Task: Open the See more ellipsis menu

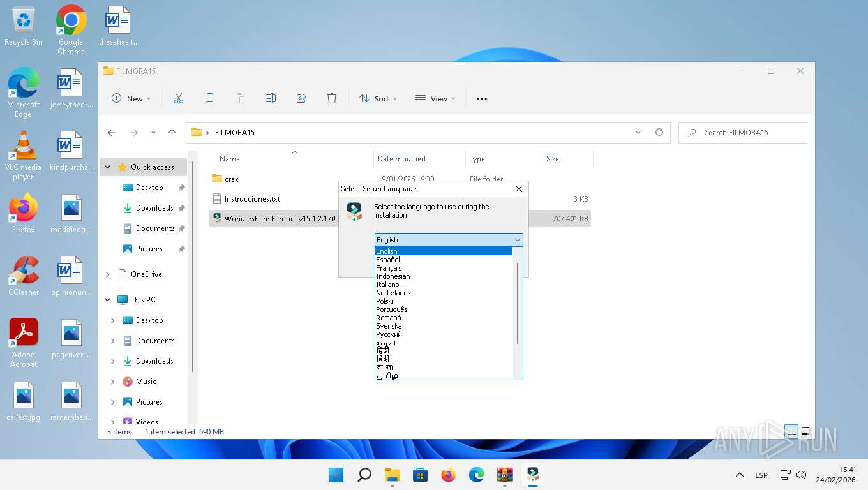Action: tap(482, 98)
